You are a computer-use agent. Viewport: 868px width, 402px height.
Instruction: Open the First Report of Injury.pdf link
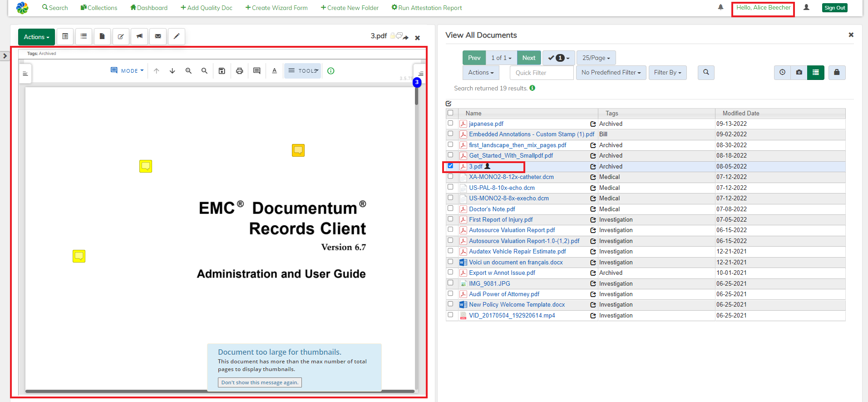[501, 220]
